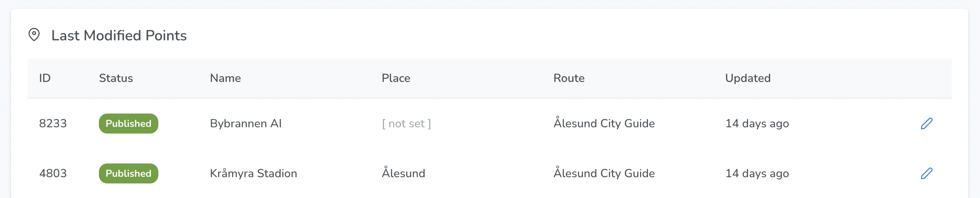Click the ID number 8233
Screen dimensions: 980x198
pyautogui.click(x=53, y=124)
